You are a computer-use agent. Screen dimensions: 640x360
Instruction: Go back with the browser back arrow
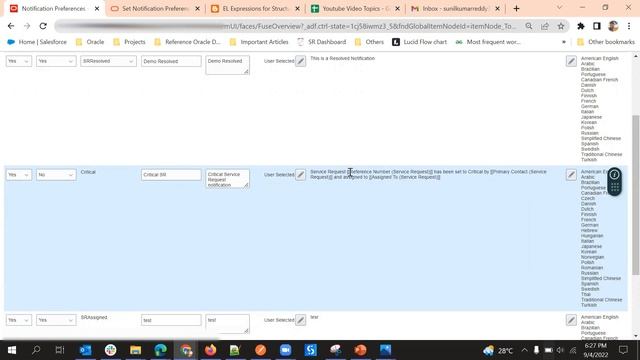11,26
